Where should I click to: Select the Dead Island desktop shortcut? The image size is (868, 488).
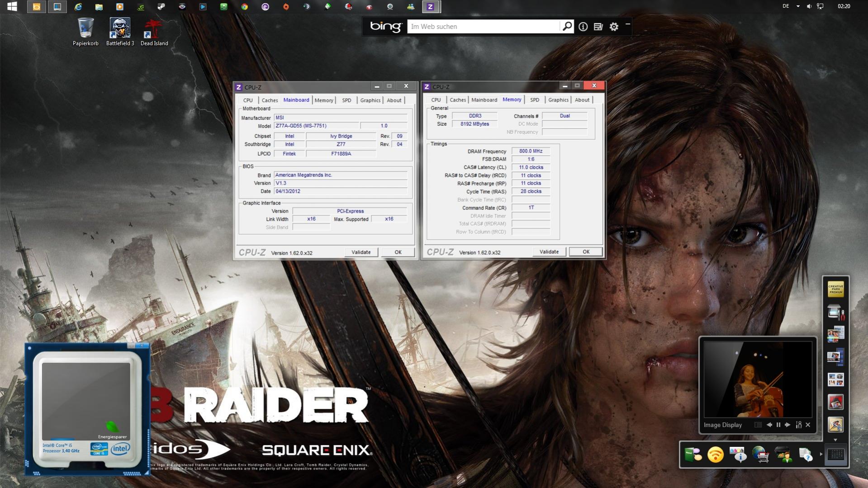pyautogui.click(x=154, y=32)
